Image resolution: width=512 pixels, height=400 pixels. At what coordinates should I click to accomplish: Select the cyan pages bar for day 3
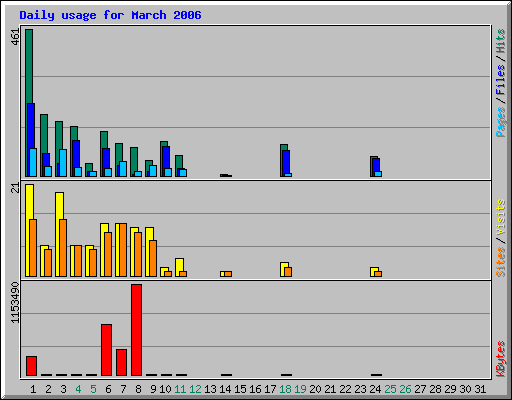pyautogui.click(x=63, y=163)
